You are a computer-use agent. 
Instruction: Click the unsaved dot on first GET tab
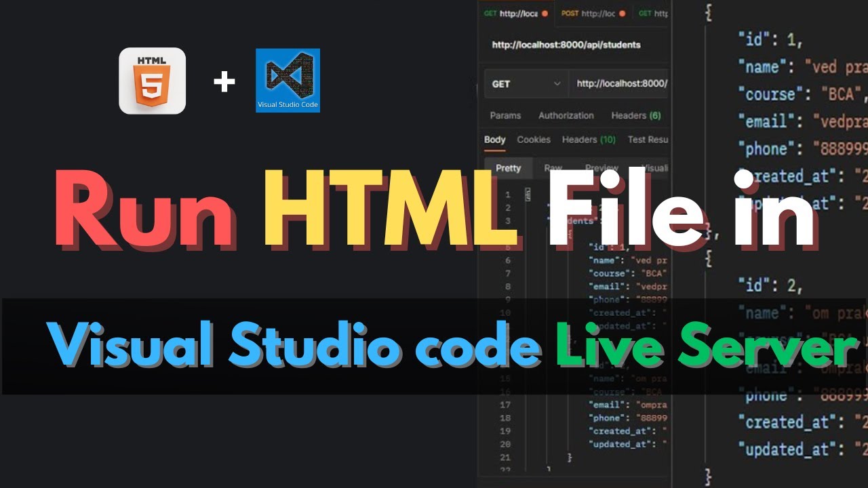(x=545, y=14)
